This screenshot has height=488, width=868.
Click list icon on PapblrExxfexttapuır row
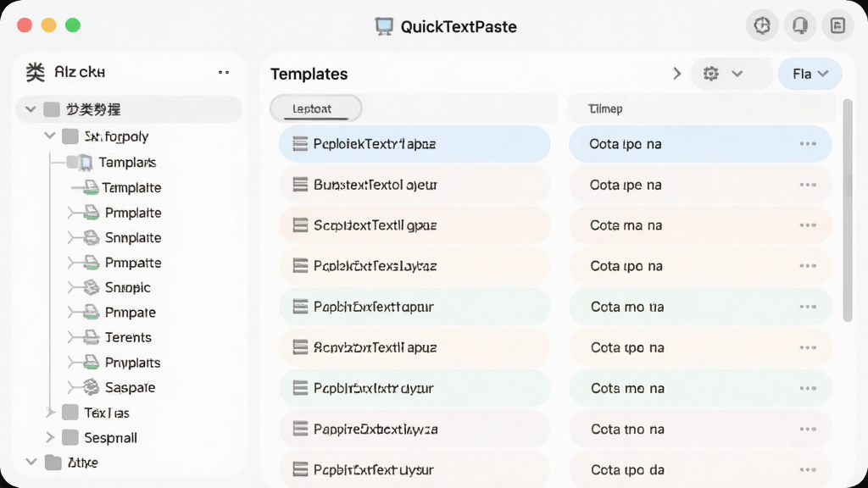click(300, 307)
